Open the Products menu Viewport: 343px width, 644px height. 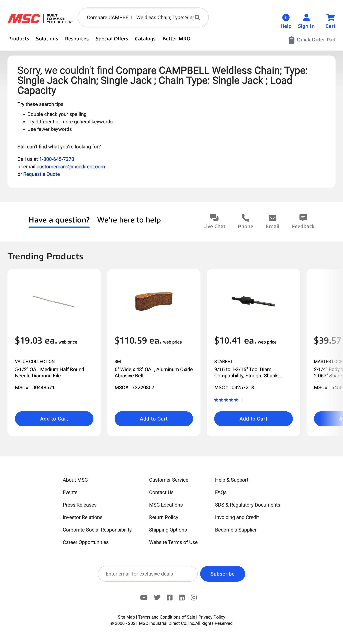pyautogui.click(x=18, y=39)
